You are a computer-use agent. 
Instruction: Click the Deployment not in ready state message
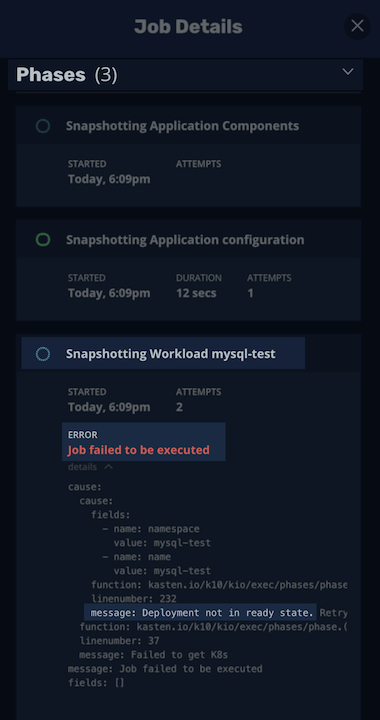pyautogui.click(x=201, y=613)
